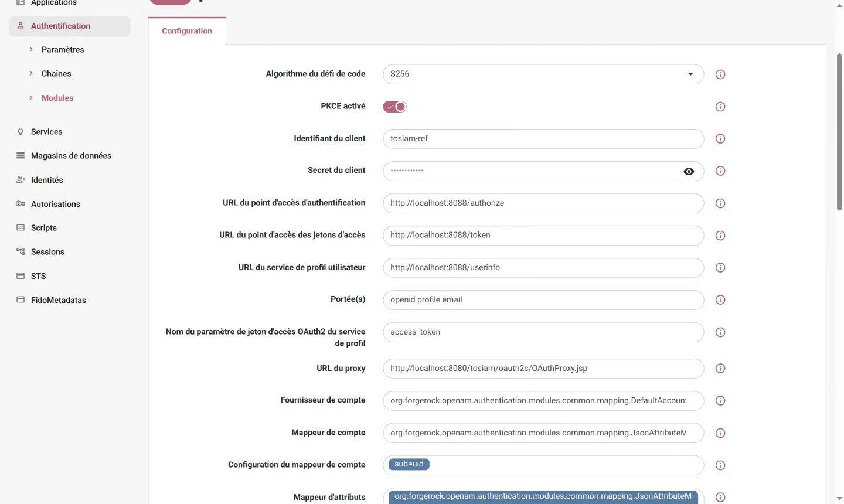Expand the Paramètres tree item
The image size is (844, 504).
coord(31,50)
